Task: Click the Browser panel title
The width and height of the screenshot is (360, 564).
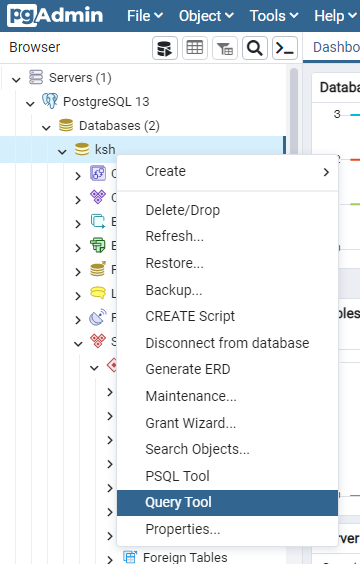Action: pos(35,47)
